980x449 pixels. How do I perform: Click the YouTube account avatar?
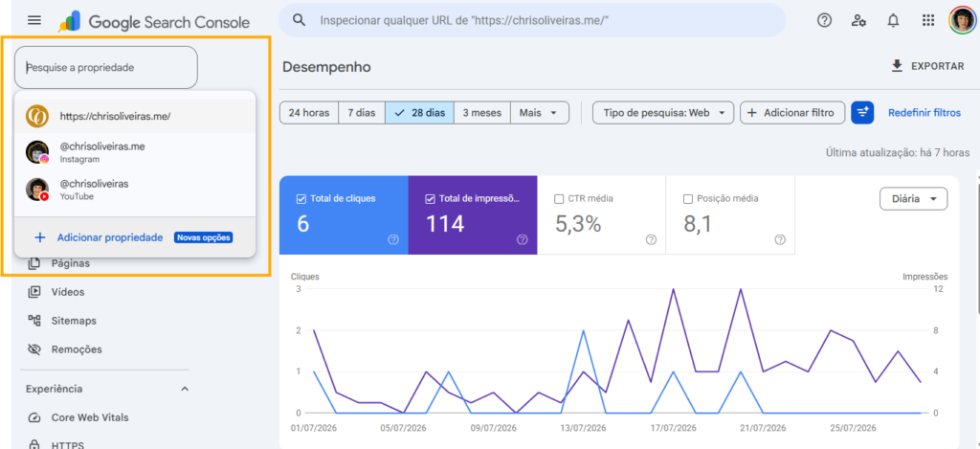tap(37, 190)
